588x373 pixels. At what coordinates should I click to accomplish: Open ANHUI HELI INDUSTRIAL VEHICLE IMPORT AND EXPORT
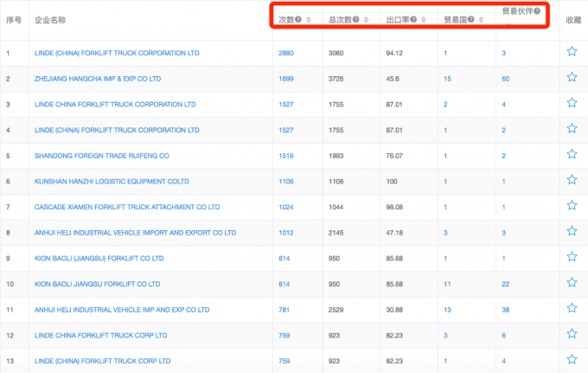click(x=136, y=233)
